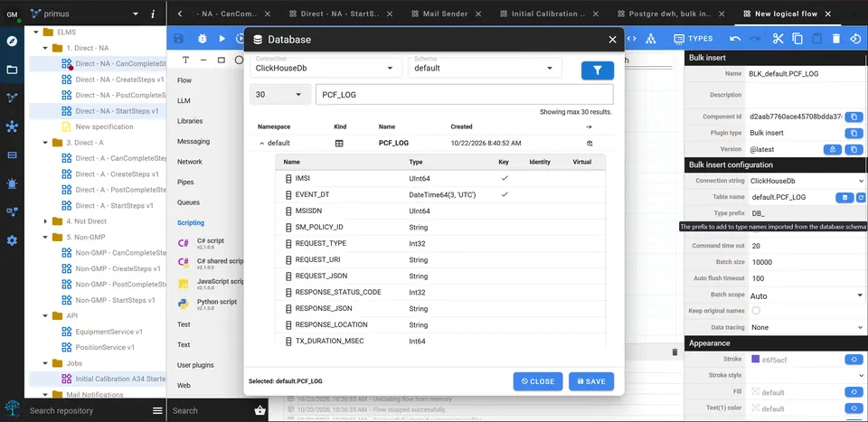Click the undo arrow in top toolbar
Viewport: 868px width, 422px height.
(735, 39)
